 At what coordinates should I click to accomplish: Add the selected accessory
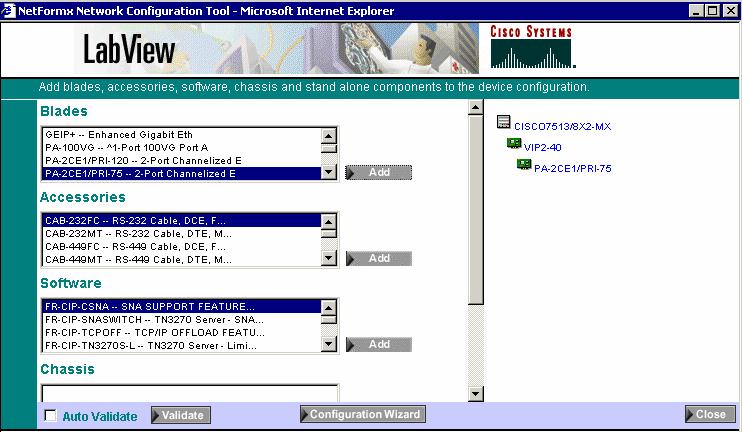point(379,259)
